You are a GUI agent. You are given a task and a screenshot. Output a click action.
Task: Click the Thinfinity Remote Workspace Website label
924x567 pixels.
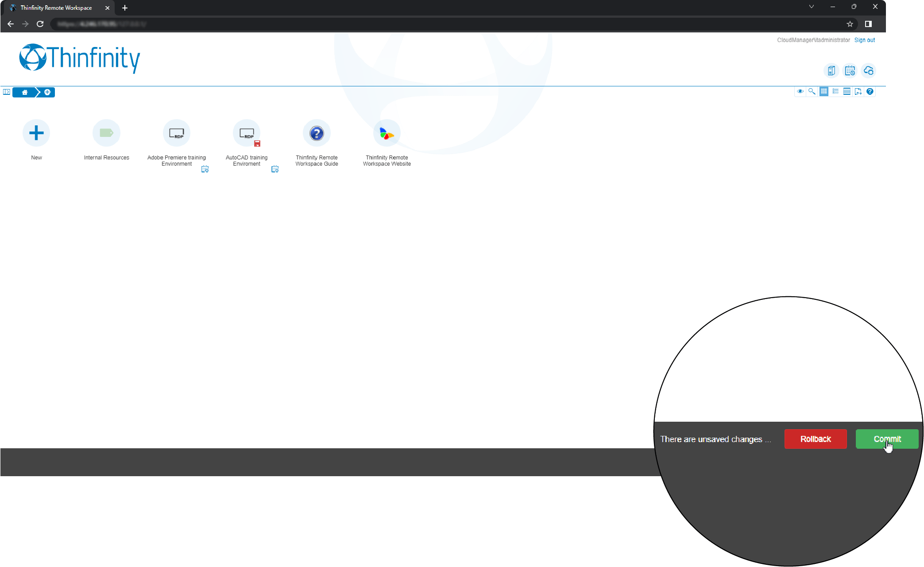point(387,161)
